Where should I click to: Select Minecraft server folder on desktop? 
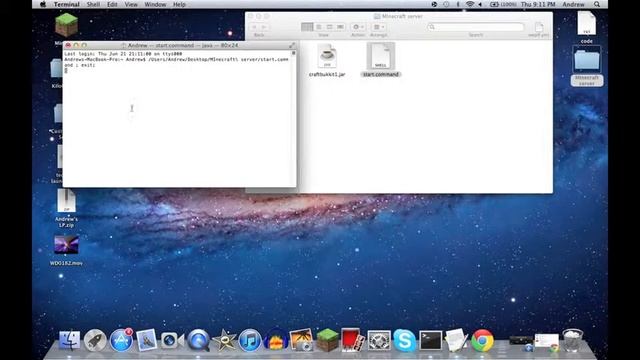tap(587, 66)
